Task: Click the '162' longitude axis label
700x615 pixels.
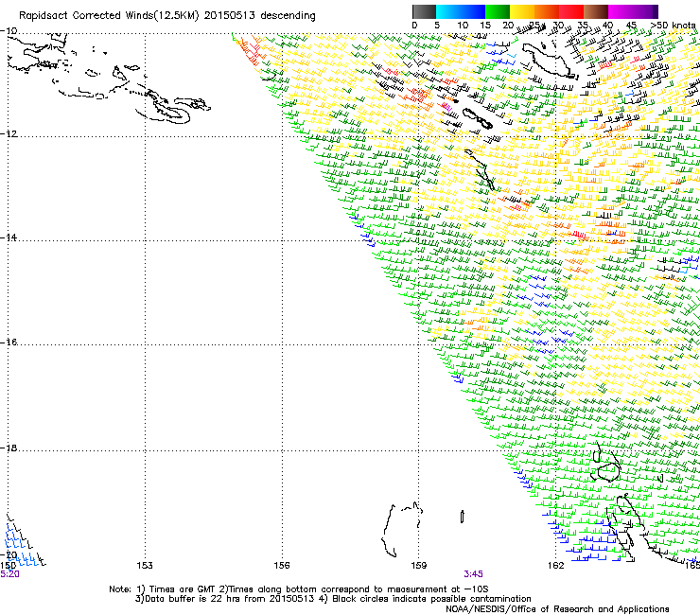Action: [x=556, y=566]
